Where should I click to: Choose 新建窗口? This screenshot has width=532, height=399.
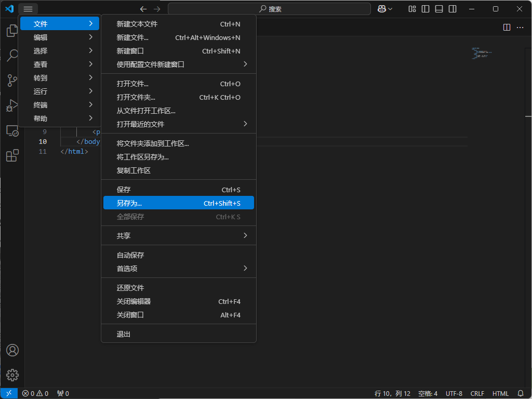pos(179,51)
